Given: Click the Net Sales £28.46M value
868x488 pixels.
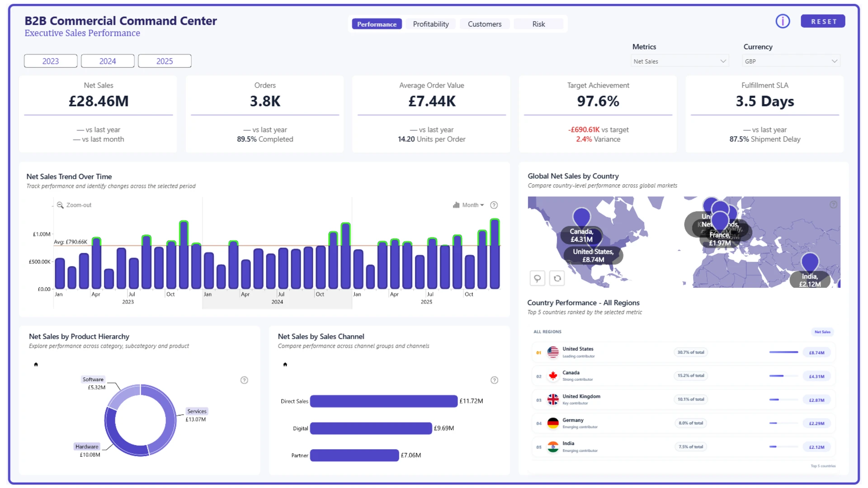Looking at the screenshot, I should pos(99,101).
